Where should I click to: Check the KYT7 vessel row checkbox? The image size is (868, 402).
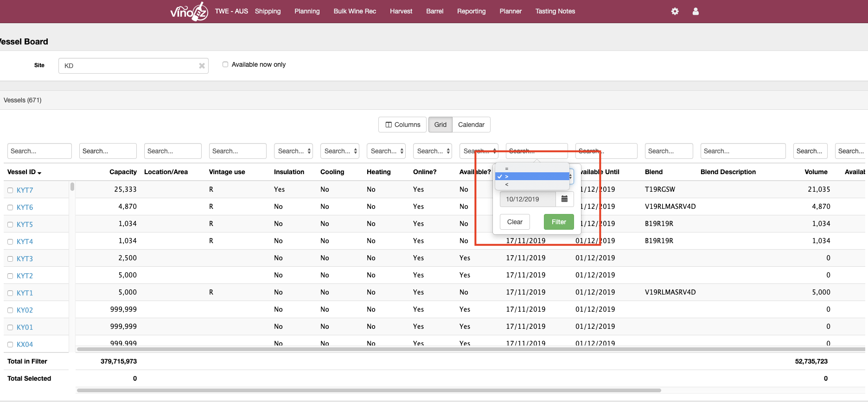coord(10,190)
